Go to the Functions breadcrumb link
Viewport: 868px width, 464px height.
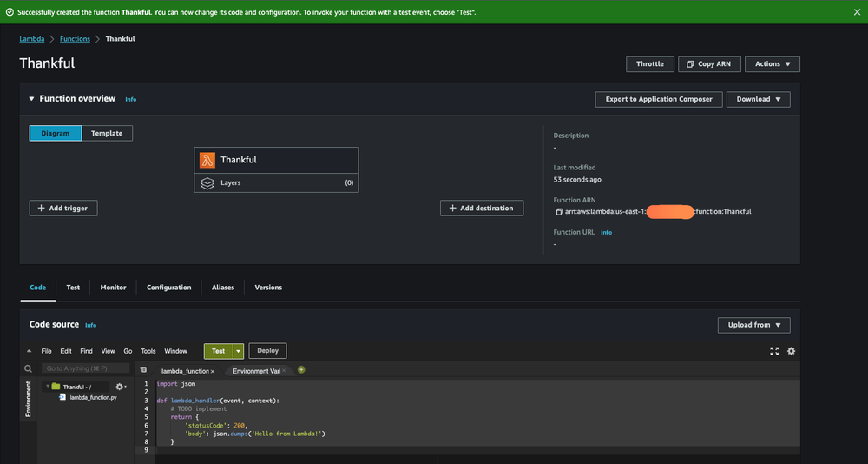tap(75, 39)
